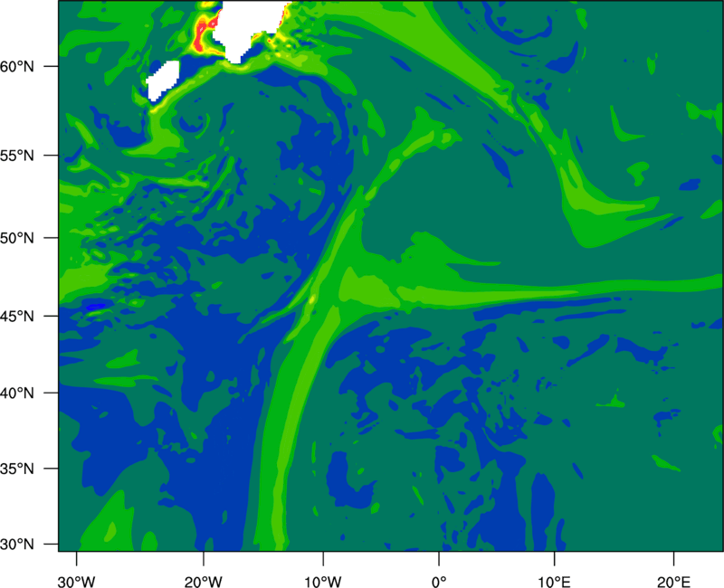The width and height of the screenshot is (724, 588).
Task: Click the 50°N latitude label
Action: [17, 238]
